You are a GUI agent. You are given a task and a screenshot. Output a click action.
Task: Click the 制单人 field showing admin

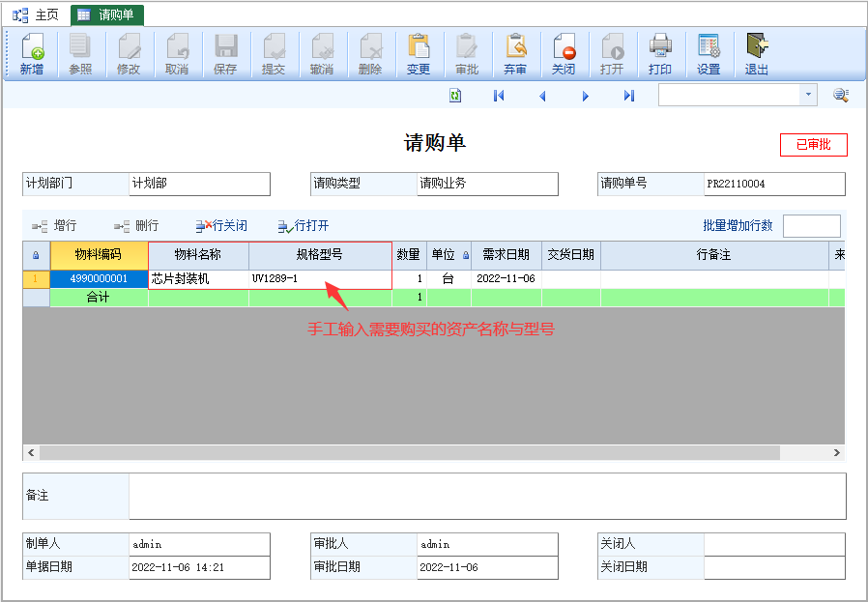pos(199,544)
